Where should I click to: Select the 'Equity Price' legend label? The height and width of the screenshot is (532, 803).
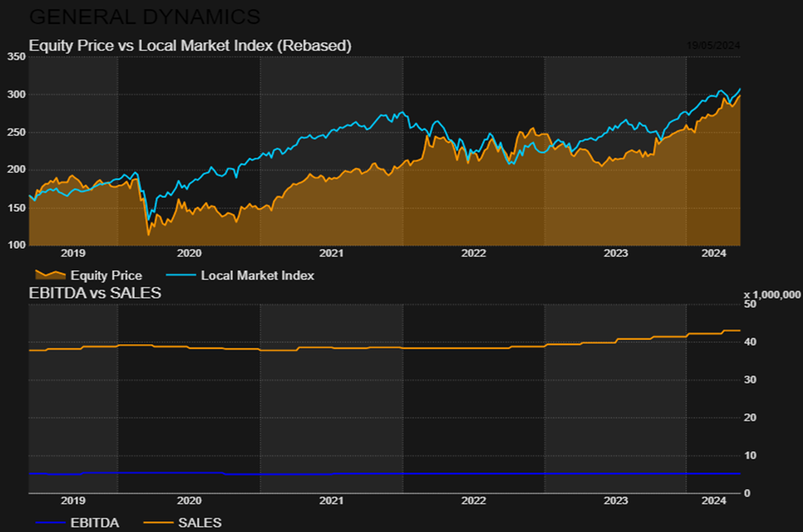click(x=106, y=276)
